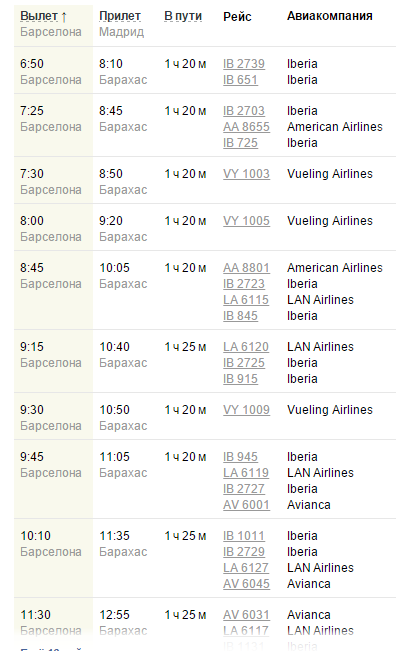Viewport: 396px width, 651px height.
Task: Open flight VY 1003 link
Action: [x=246, y=174]
